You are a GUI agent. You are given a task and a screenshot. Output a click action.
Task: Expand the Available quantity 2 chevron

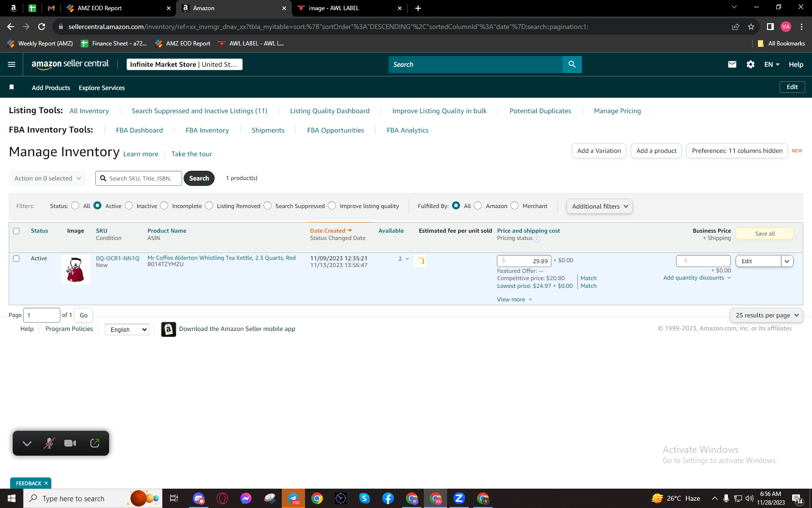tap(407, 259)
